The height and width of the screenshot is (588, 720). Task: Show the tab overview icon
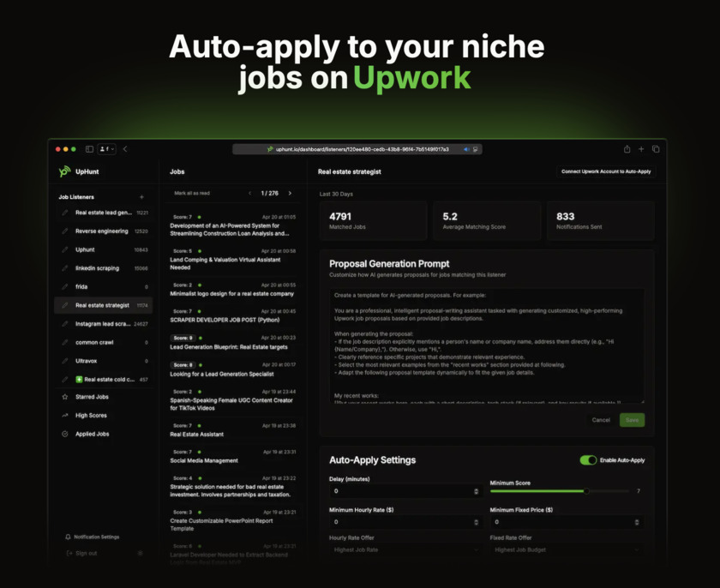[x=656, y=149]
